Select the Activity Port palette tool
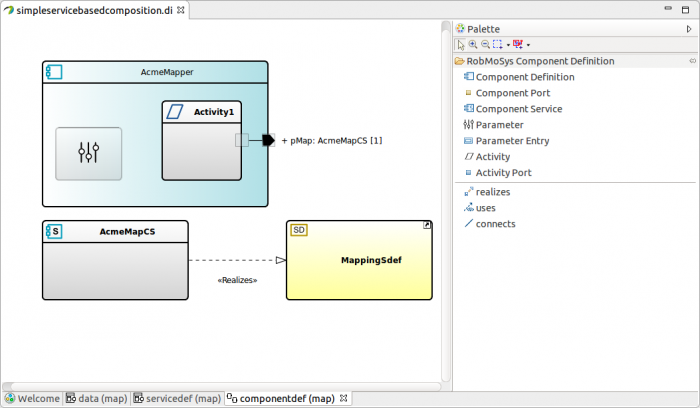This screenshot has height=408, width=700. point(503,173)
